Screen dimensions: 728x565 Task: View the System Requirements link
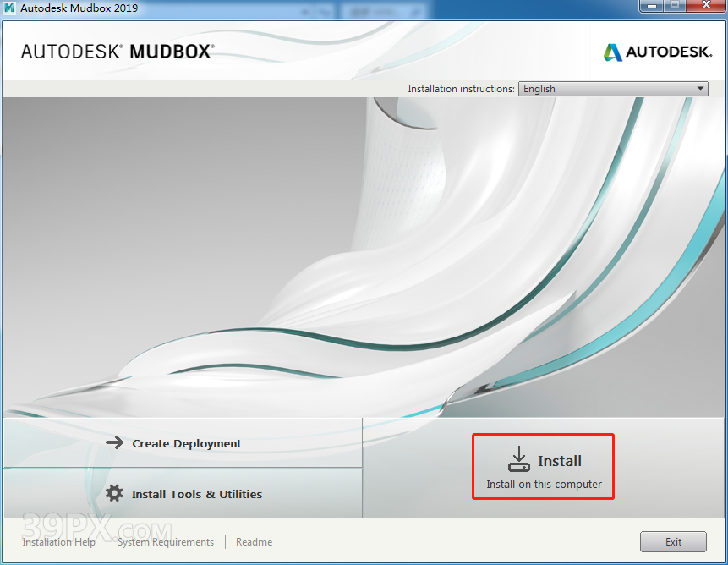166,542
